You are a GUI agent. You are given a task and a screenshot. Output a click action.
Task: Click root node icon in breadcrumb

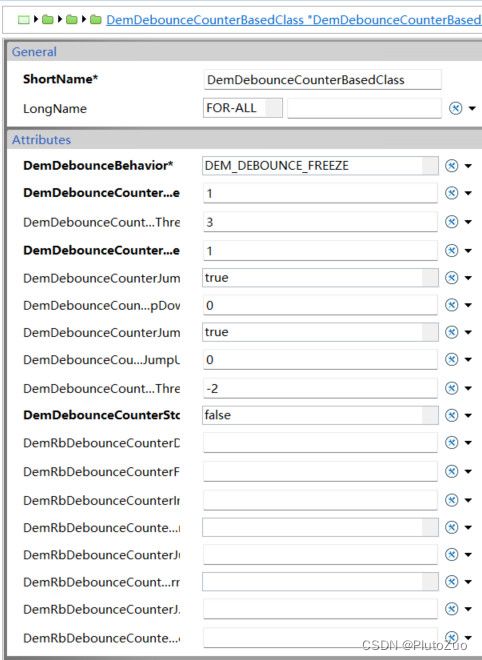click(x=24, y=19)
